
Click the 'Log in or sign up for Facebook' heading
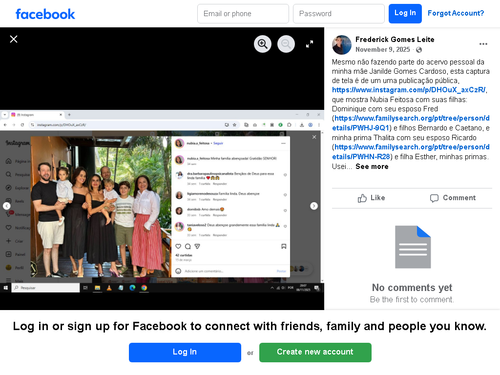pos(250,326)
